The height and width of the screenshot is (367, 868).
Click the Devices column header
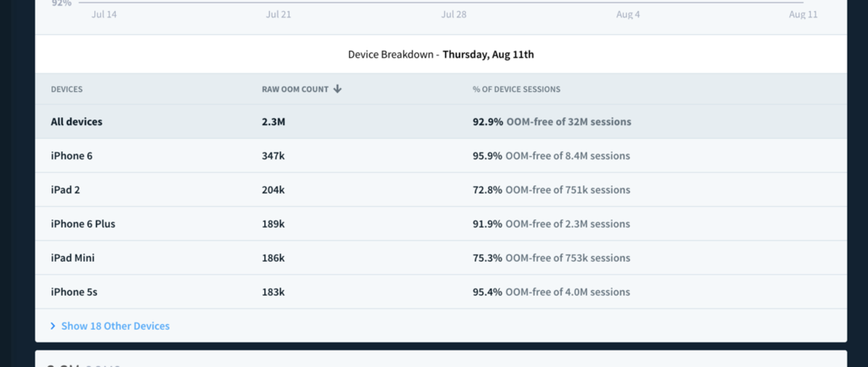pyautogui.click(x=66, y=89)
